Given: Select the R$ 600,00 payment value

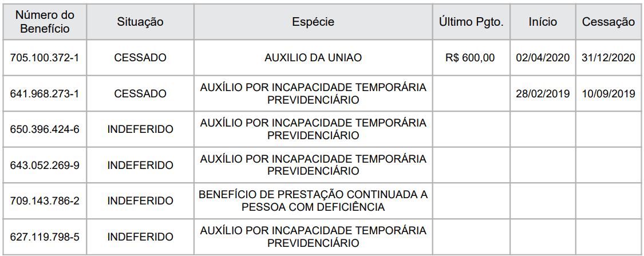Looking at the screenshot, I should (470, 58).
